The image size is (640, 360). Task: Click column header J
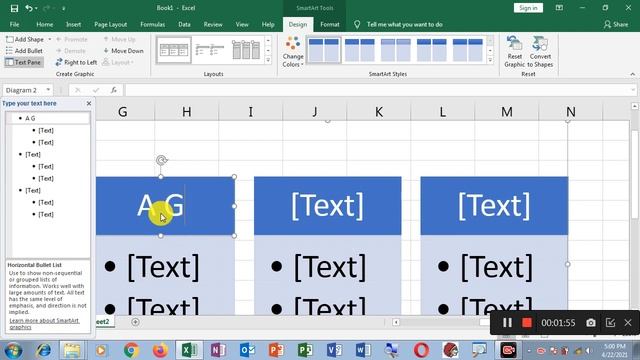tap(315, 111)
